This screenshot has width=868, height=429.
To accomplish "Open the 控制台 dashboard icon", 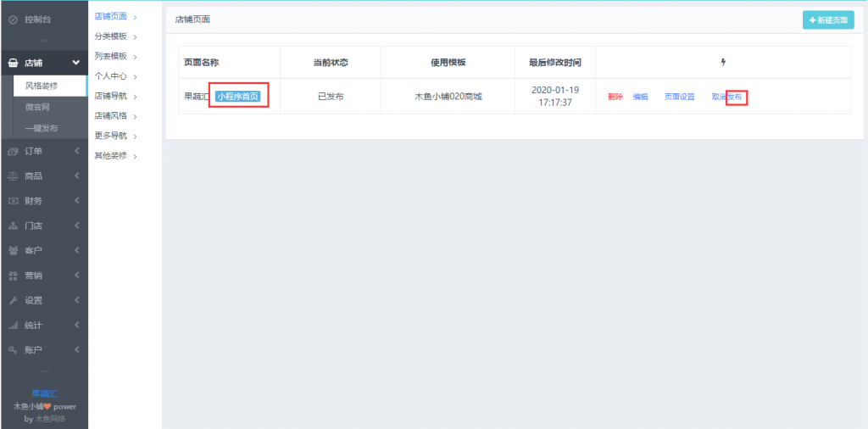I will [x=13, y=19].
